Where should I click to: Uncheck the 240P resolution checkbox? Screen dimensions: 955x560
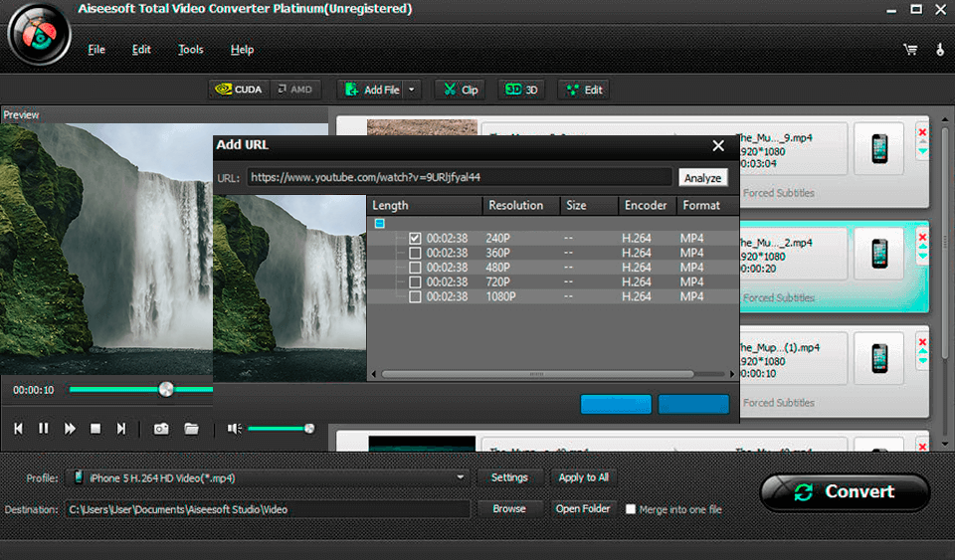(415, 238)
